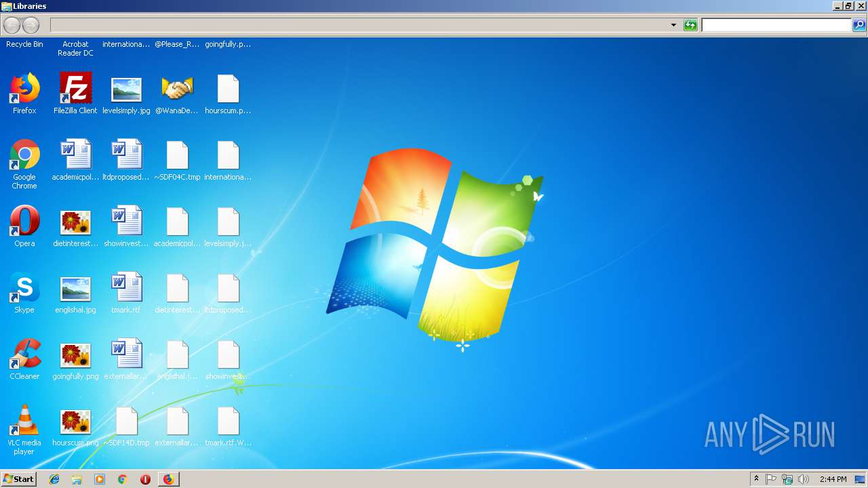This screenshot has height=488, width=868.
Task: Select the levelsimply.jpg image file
Action: pyautogui.click(x=126, y=89)
